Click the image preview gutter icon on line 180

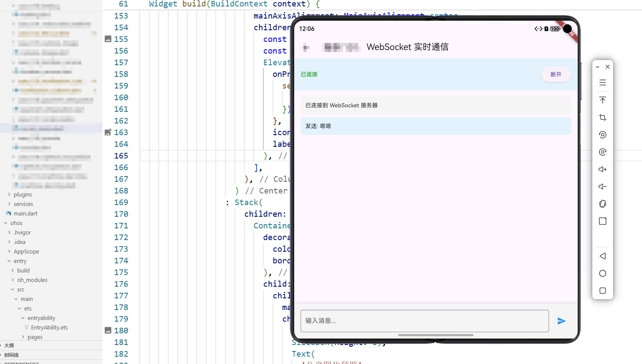pos(108,330)
